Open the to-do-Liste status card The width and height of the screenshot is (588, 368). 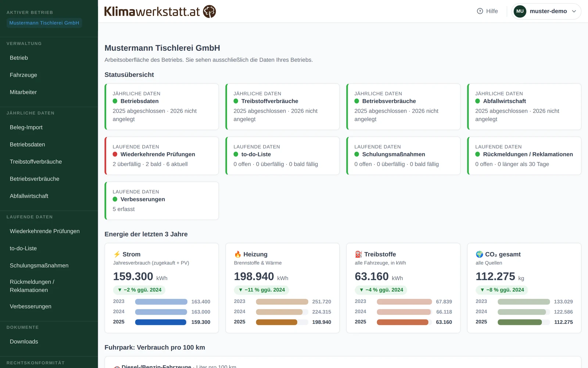pos(282,156)
